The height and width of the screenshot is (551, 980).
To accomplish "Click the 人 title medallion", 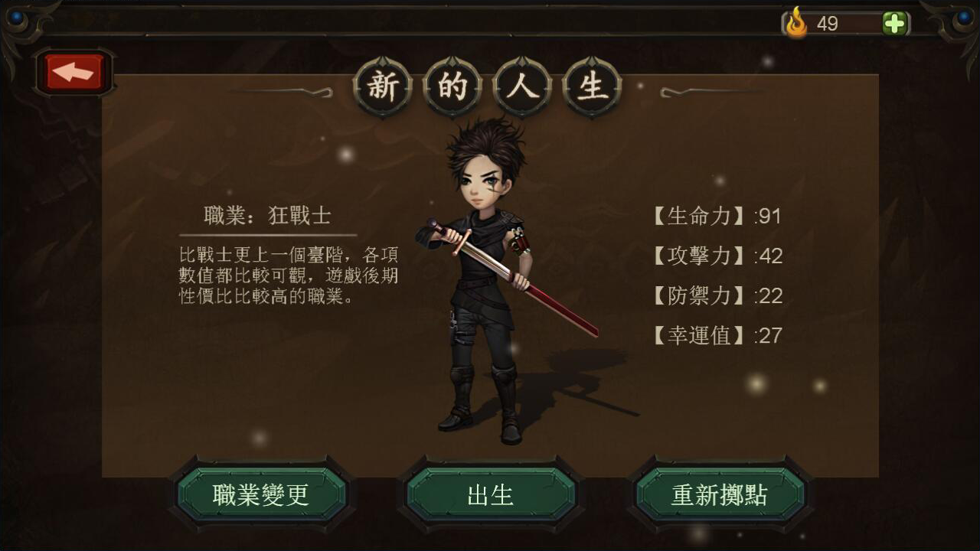I will point(522,87).
